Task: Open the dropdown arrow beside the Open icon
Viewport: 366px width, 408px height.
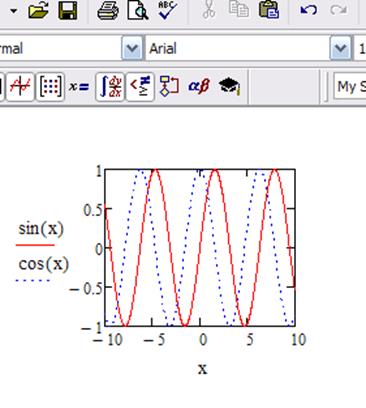Action: pos(14,11)
